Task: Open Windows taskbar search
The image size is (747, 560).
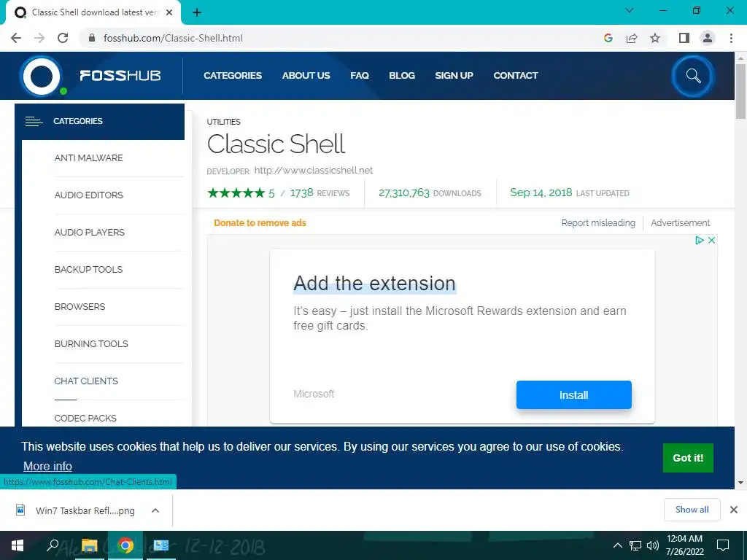Action: [53, 545]
